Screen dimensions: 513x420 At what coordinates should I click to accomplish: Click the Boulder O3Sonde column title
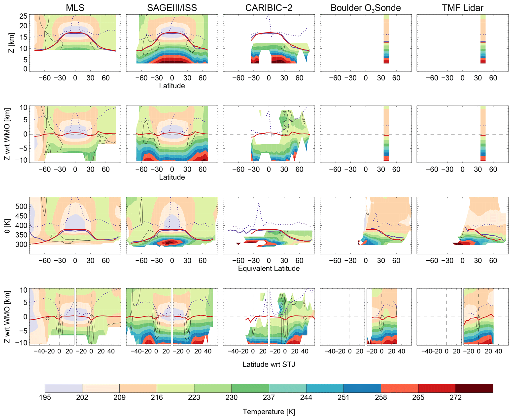[365, 8]
